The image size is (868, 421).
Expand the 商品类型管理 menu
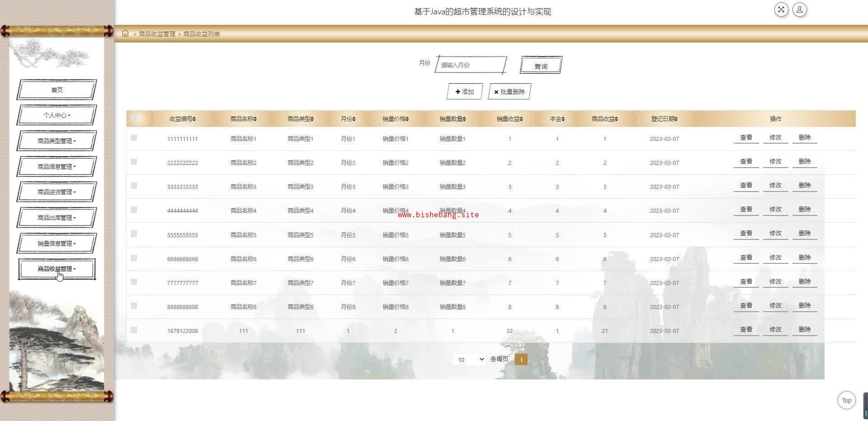pyautogui.click(x=57, y=141)
